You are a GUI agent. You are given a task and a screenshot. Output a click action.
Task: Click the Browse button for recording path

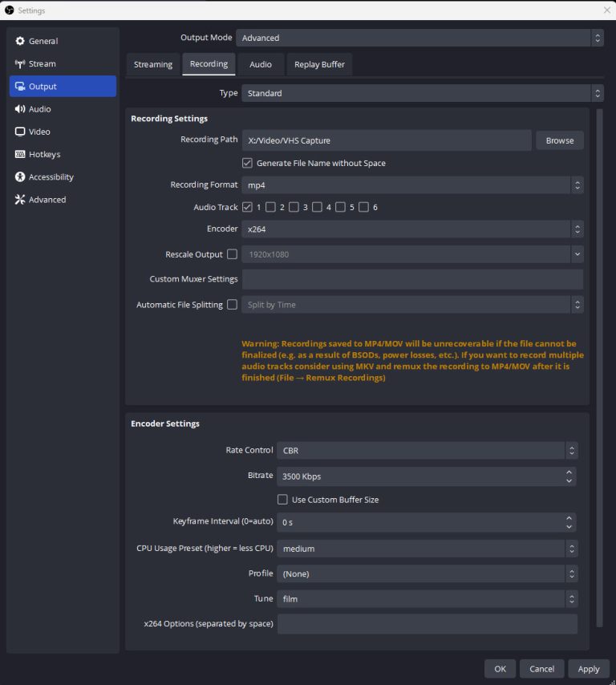(559, 140)
